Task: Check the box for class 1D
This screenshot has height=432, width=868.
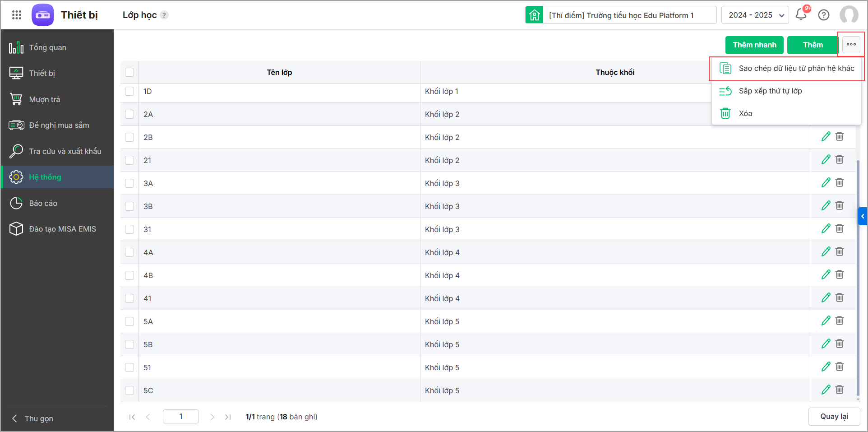Action: (129, 91)
